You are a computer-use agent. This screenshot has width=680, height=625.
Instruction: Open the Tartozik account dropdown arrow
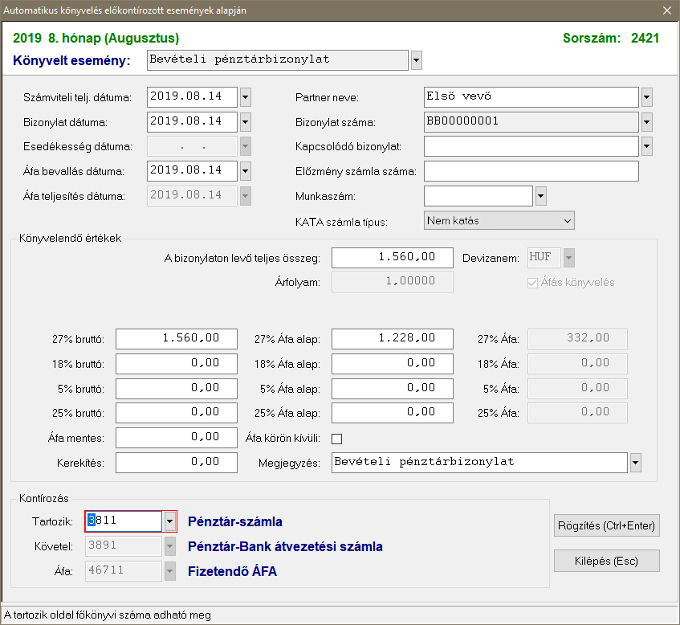[x=169, y=521]
